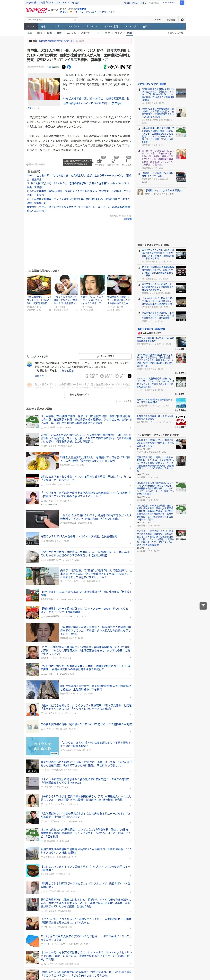Viewport: 210px width, 980px height.
Task: Share the article on X
Action: click(64, 67)
